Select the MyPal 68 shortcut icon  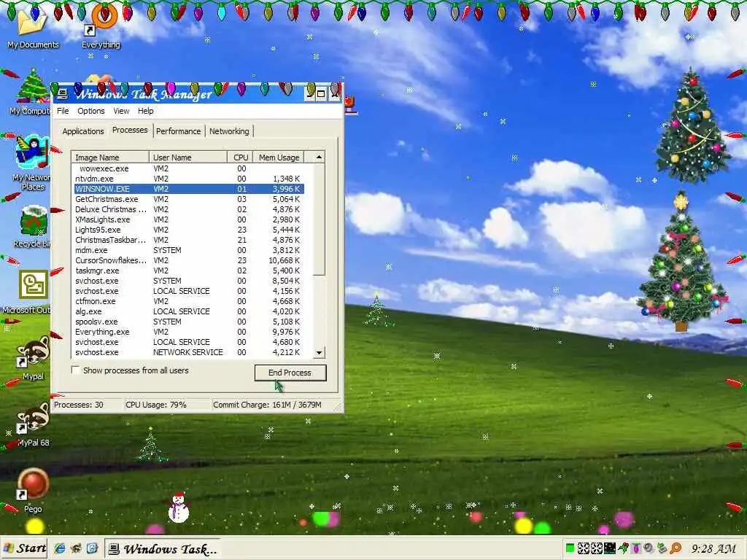point(34,424)
